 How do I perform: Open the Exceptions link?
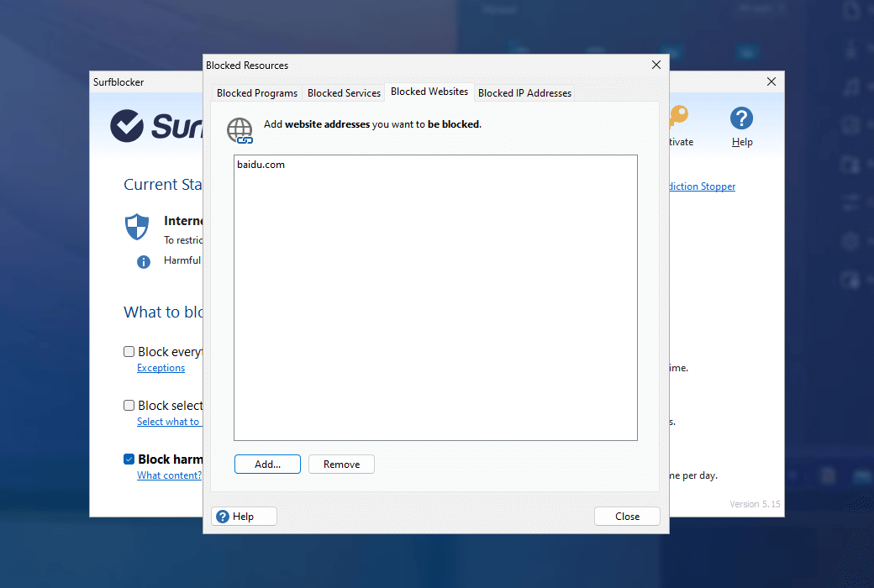tap(161, 368)
